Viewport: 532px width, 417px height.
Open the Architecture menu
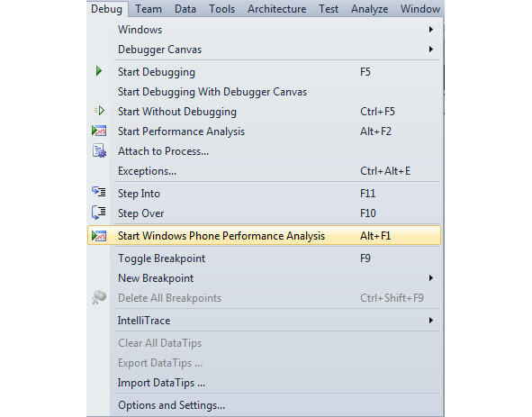pos(277,9)
